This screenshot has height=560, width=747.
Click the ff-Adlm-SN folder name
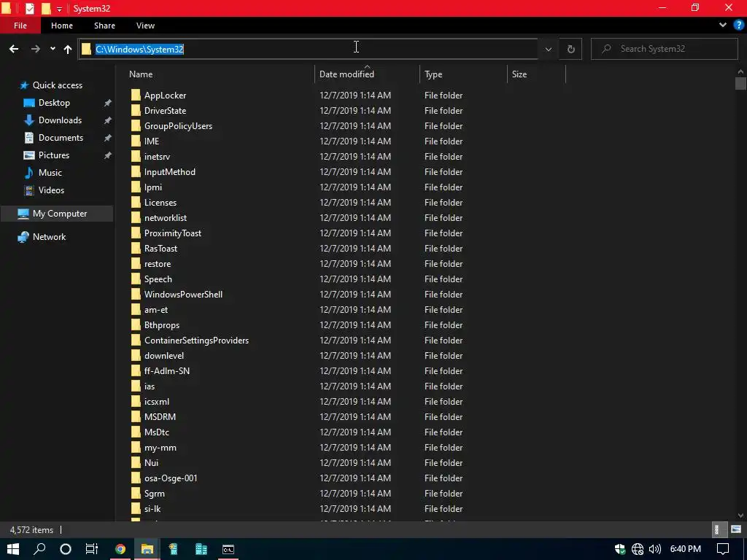tap(167, 371)
